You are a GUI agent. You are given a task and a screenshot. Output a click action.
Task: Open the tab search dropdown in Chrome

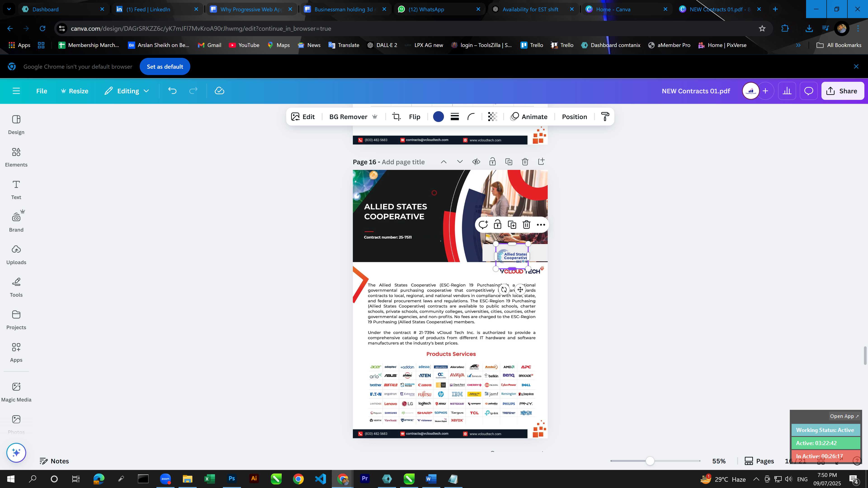[9, 9]
